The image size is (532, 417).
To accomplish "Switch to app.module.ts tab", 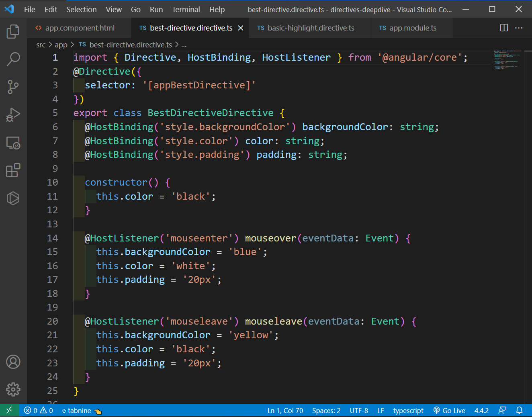I will click(x=412, y=28).
